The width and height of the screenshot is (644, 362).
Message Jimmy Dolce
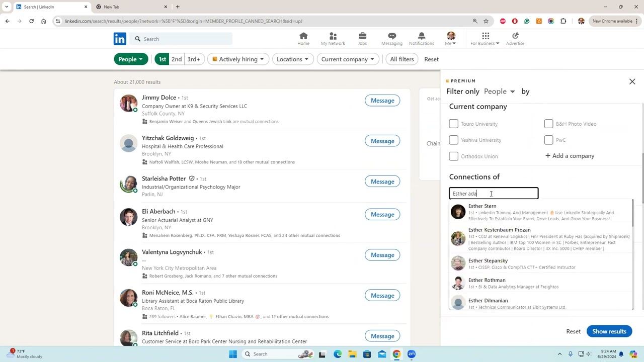[x=382, y=101]
